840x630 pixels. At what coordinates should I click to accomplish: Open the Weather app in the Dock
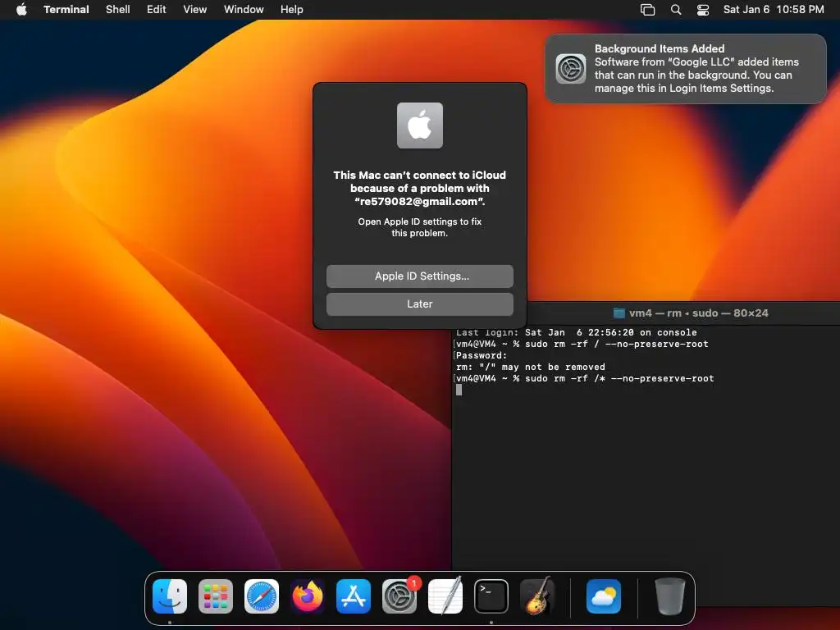603,596
